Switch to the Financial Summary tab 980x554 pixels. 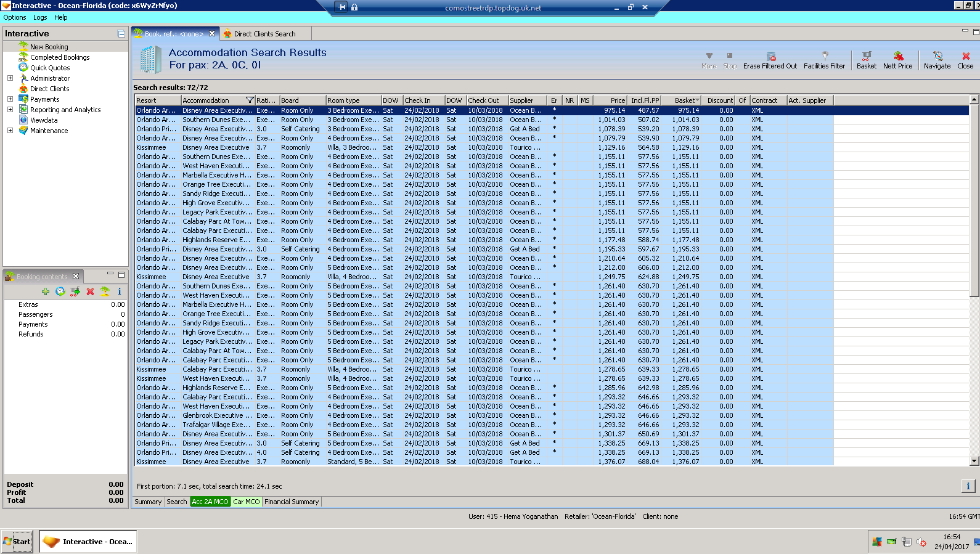pos(292,502)
